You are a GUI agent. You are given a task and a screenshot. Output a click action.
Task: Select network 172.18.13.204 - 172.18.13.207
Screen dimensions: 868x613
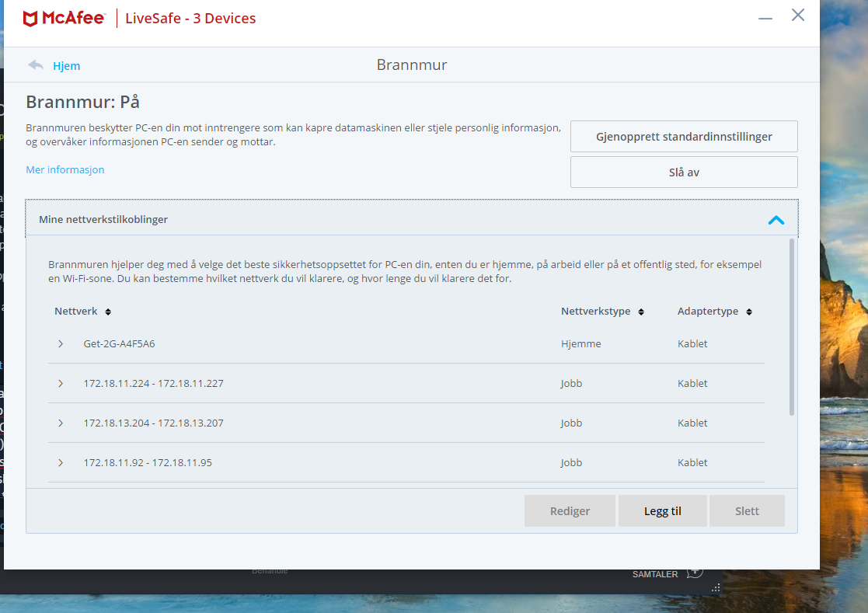click(153, 423)
